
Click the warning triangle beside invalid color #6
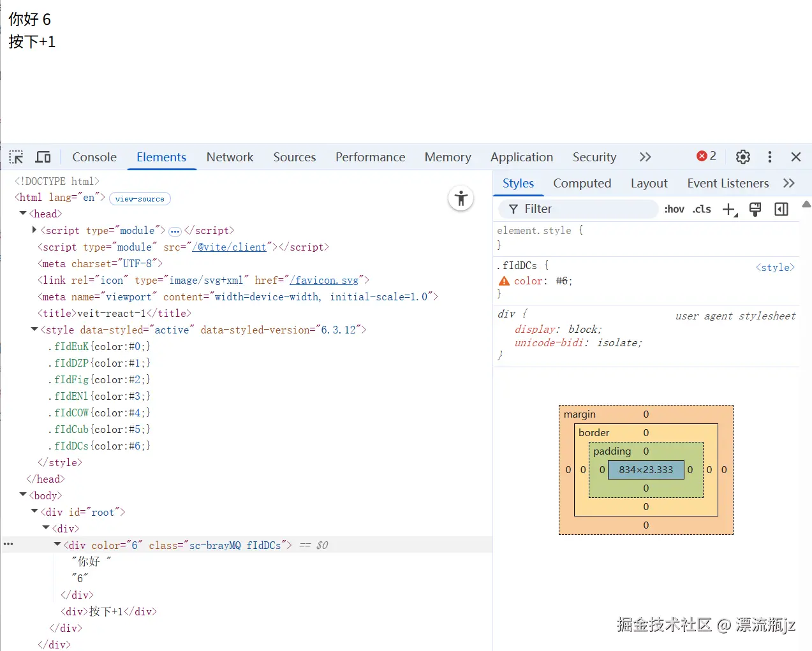coord(504,281)
